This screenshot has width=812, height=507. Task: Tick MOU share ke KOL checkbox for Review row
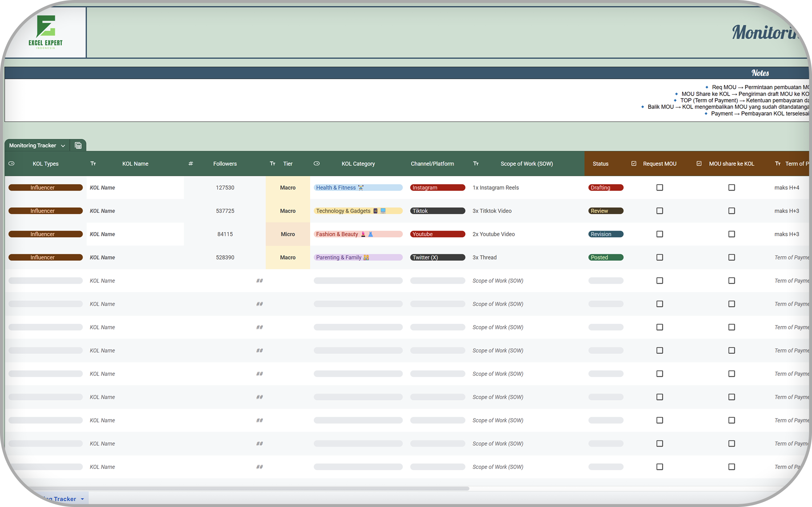732,211
